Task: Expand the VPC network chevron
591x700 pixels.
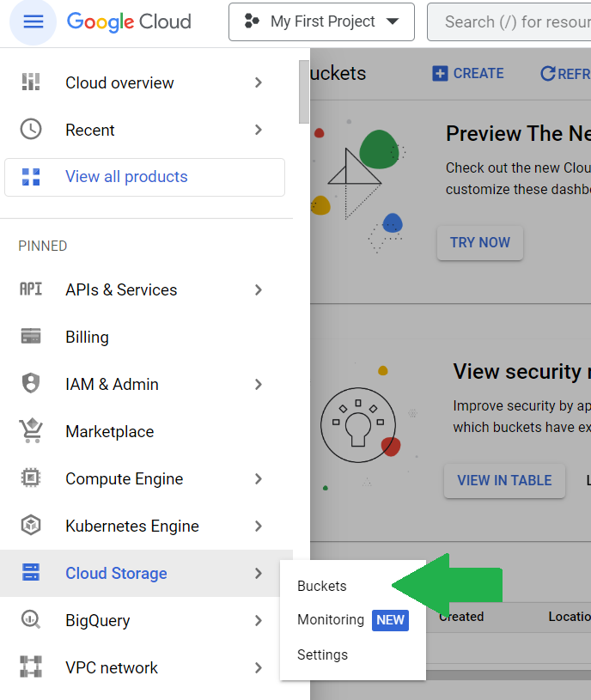Action: (x=258, y=668)
